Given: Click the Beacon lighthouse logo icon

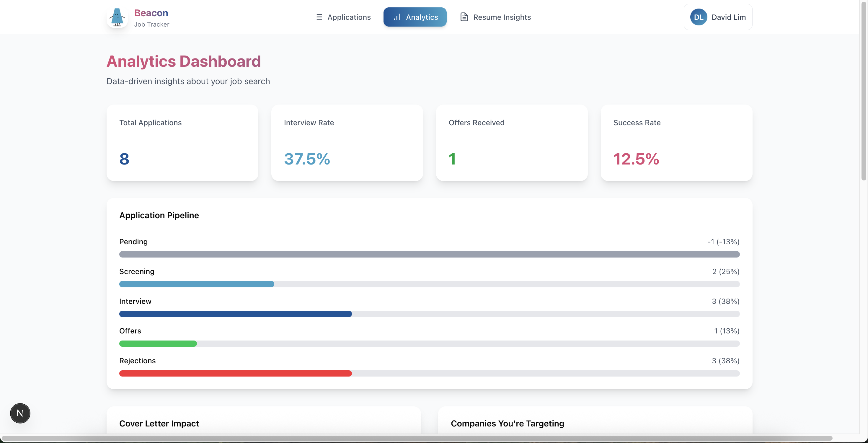Looking at the screenshot, I should (x=117, y=17).
